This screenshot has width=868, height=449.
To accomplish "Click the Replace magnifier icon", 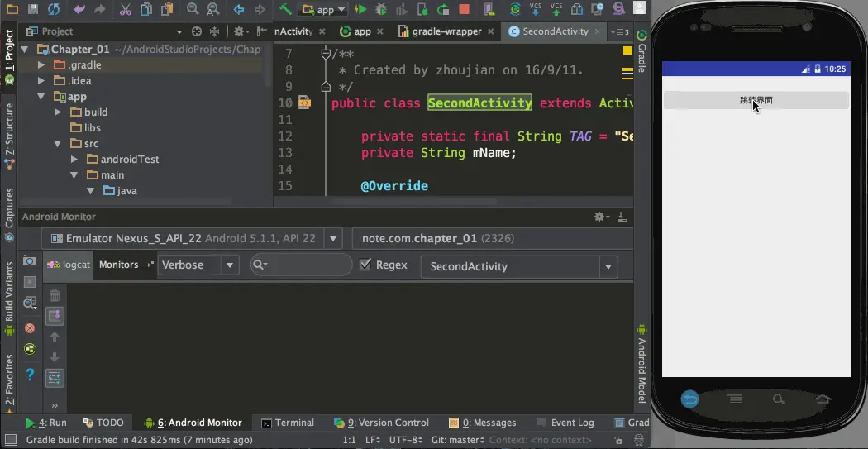I will point(212,9).
